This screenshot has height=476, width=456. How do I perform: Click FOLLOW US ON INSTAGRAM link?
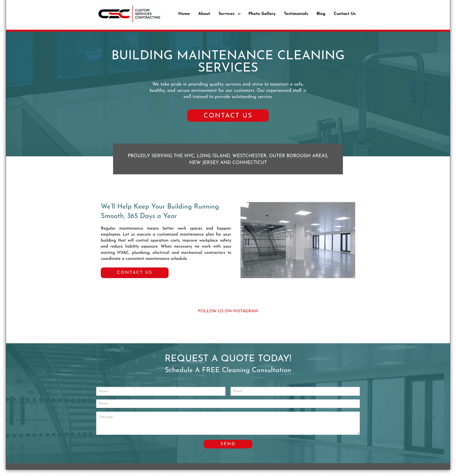[x=228, y=311]
